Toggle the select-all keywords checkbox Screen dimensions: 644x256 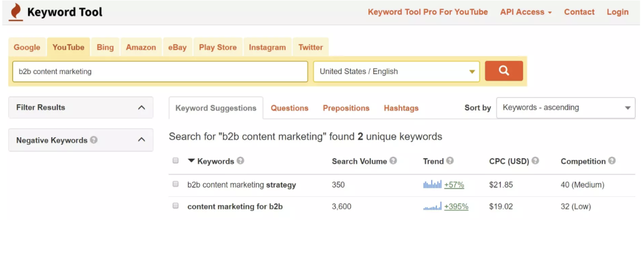tap(176, 161)
